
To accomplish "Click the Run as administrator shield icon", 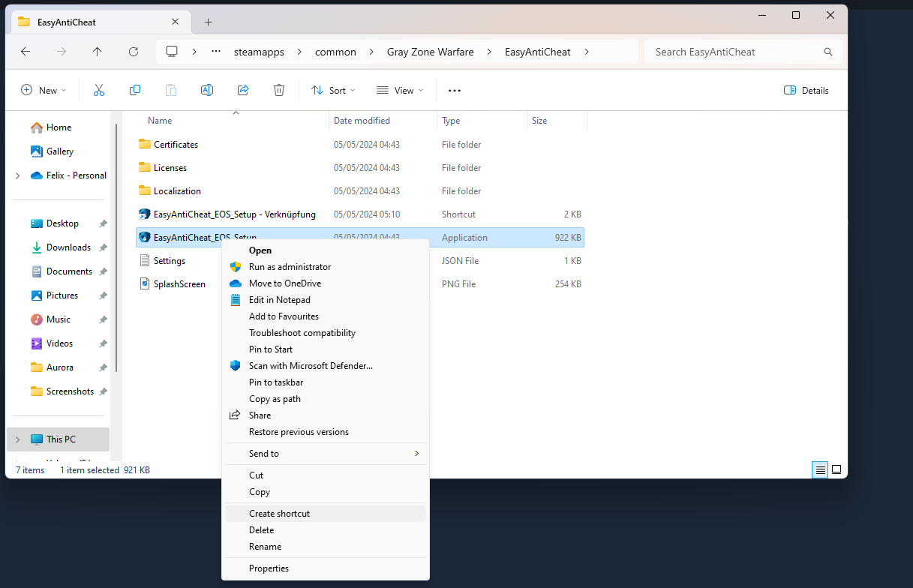I will coord(236,267).
